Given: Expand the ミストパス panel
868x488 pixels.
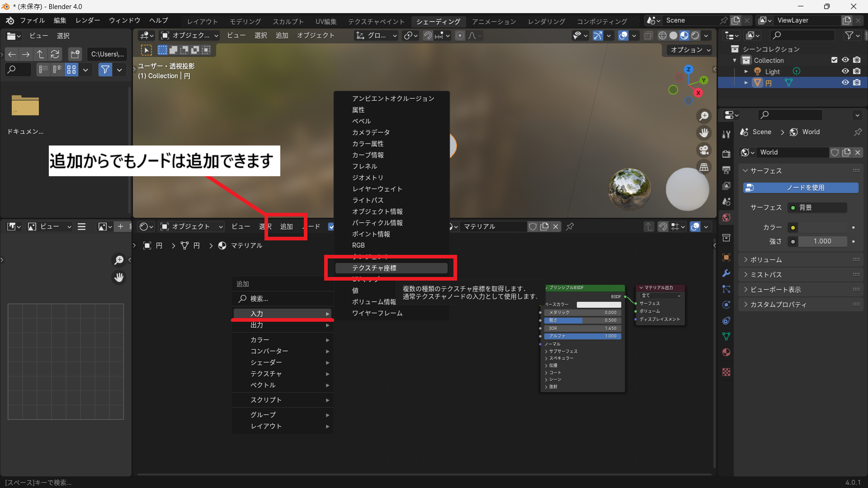Looking at the screenshot, I should [766, 275].
